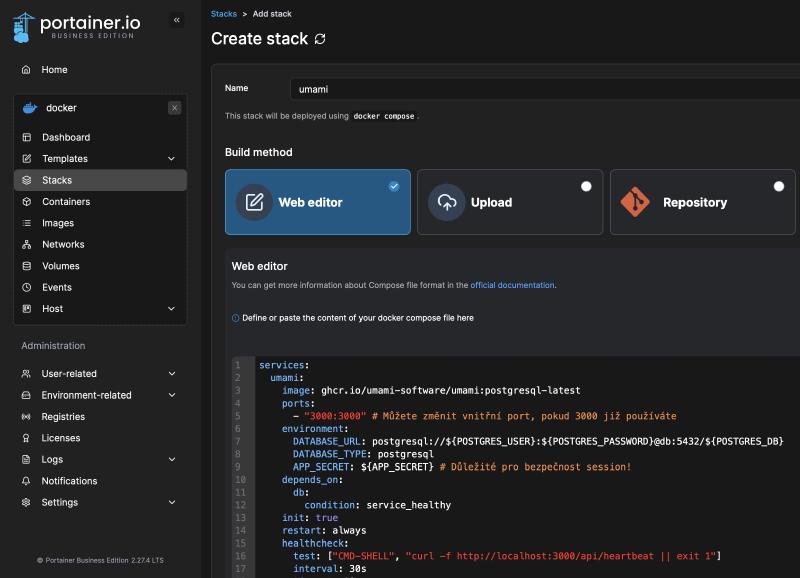Click the services line in code editor
Screen dimensions: 800x578
284,365
